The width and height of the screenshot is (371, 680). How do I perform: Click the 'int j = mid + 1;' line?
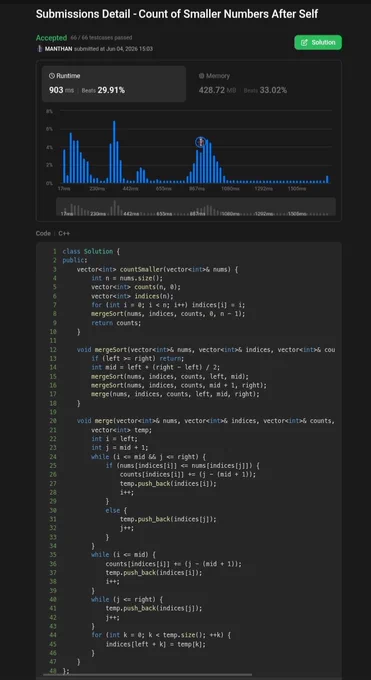click(x=120, y=448)
